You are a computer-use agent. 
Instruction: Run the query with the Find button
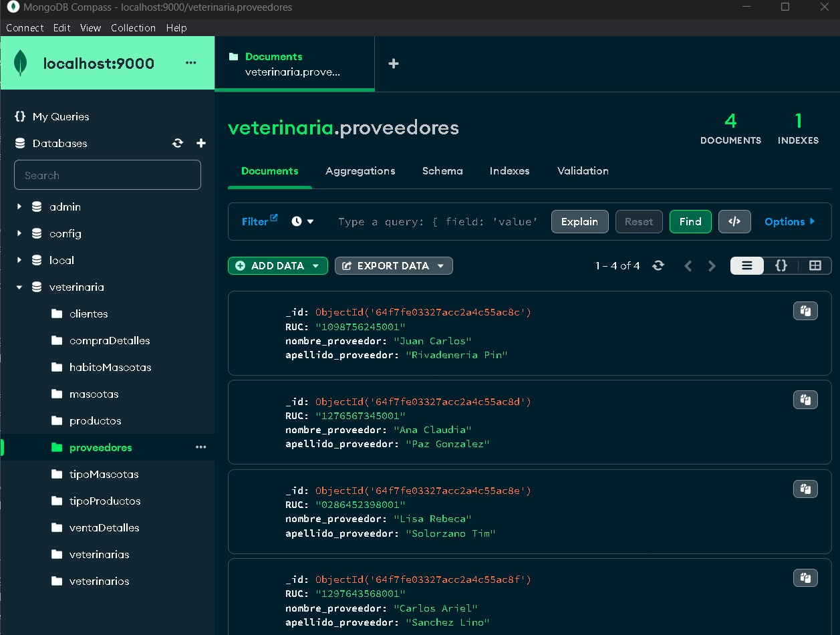(x=690, y=221)
